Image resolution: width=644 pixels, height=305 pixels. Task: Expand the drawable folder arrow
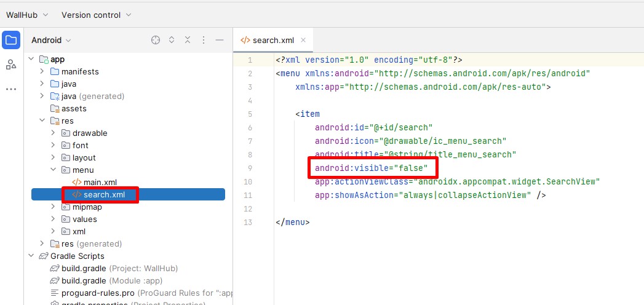point(53,133)
